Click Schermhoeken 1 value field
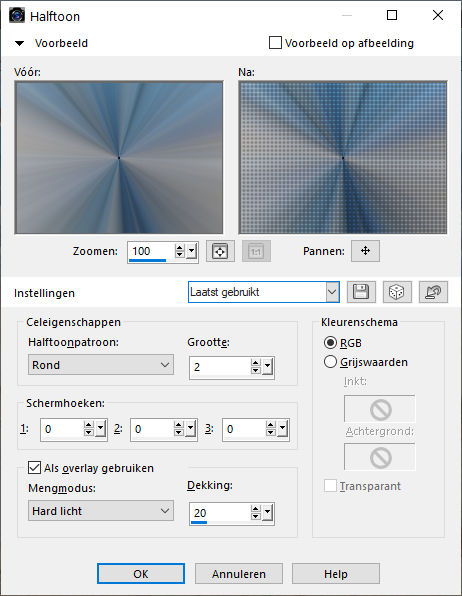This screenshot has width=462, height=596. (62, 430)
